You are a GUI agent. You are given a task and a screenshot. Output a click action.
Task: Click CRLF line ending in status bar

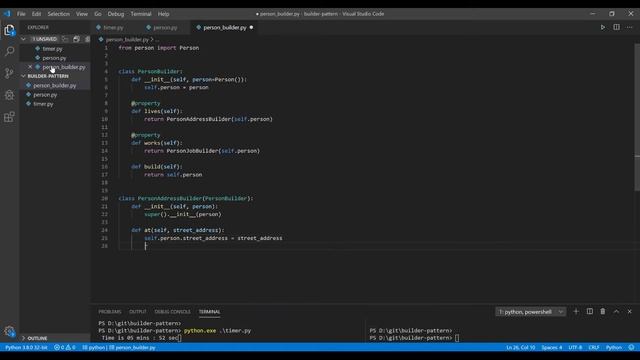coord(594,347)
